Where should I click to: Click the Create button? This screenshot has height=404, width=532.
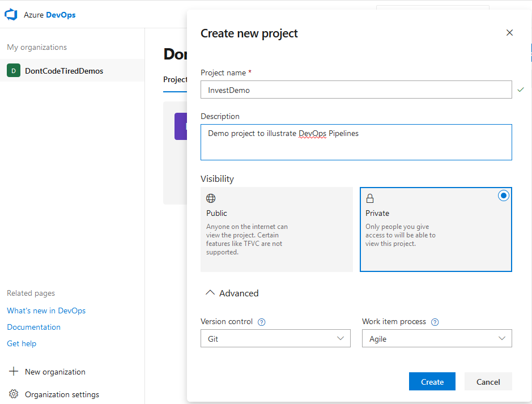tap(432, 381)
